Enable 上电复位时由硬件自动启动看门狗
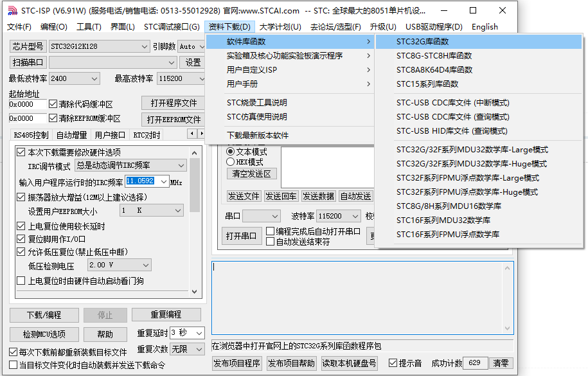588x376 pixels. 21,281
